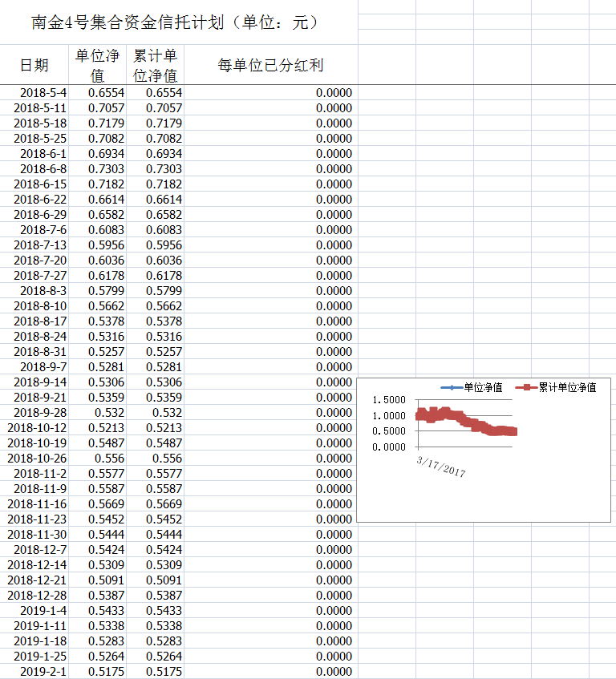616x679 pixels.
Task: Select the dividend cell in the 2018-12-21 row
Action: (x=271, y=580)
